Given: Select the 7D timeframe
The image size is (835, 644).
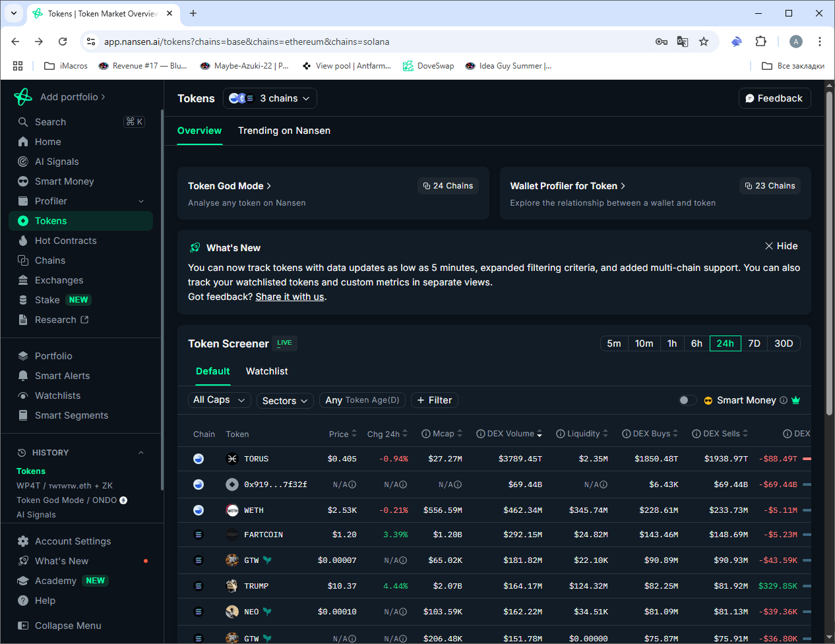Looking at the screenshot, I should pyautogui.click(x=755, y=343).
